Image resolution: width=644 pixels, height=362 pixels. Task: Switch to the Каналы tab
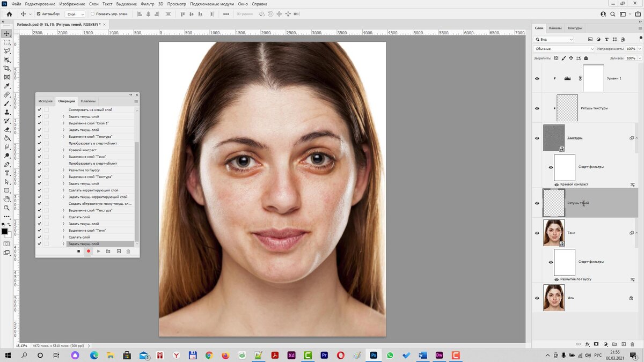click(x=555, y=28)
